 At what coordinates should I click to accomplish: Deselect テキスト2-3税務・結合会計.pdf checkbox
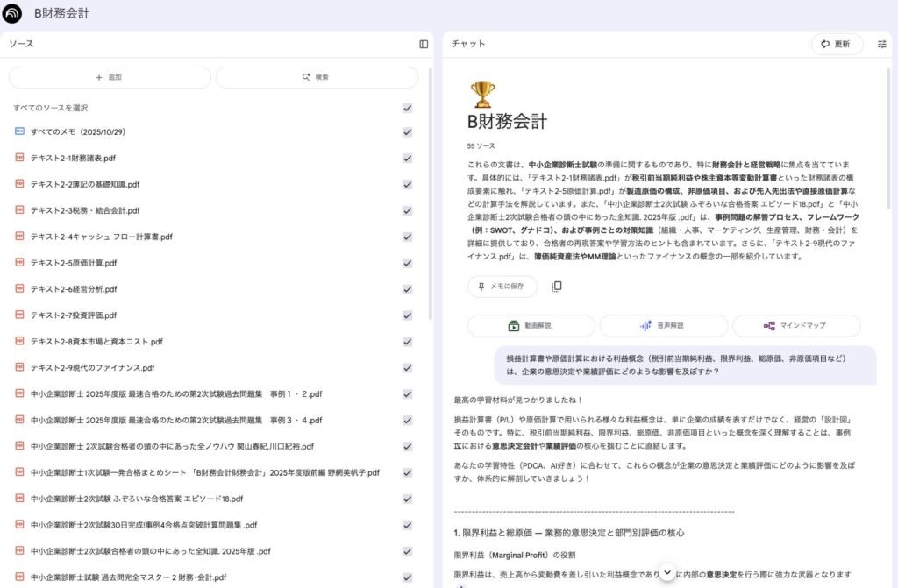pos(407,211)
